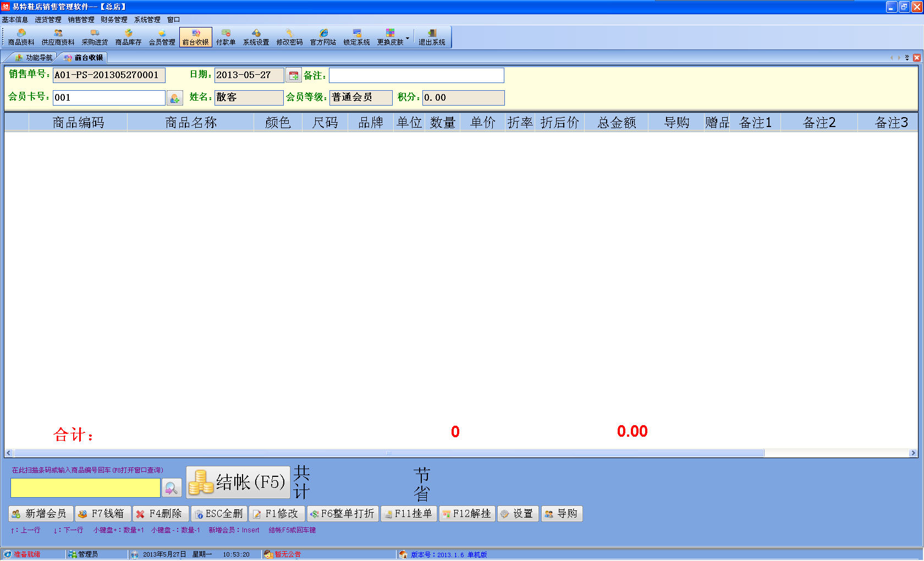Viewport: 924px width, 561px height.
Task: Open 采购进货 toolbar icon
Action: (95, 37)
